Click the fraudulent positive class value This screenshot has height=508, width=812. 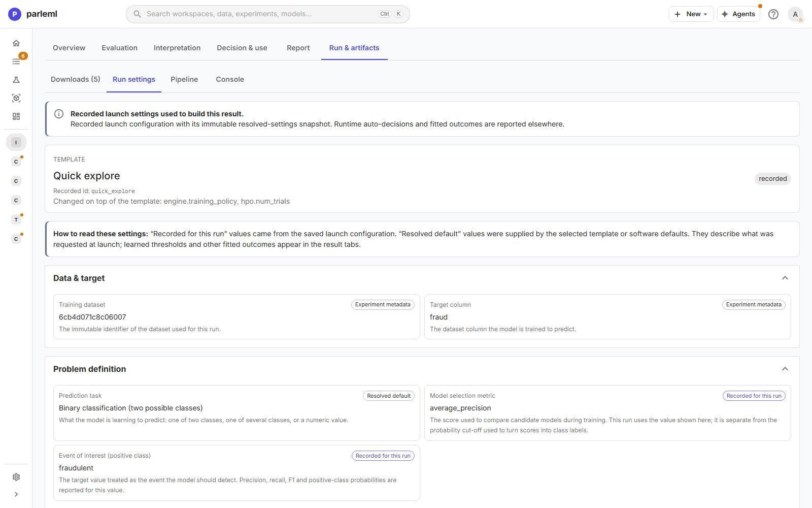coord(76,468)
